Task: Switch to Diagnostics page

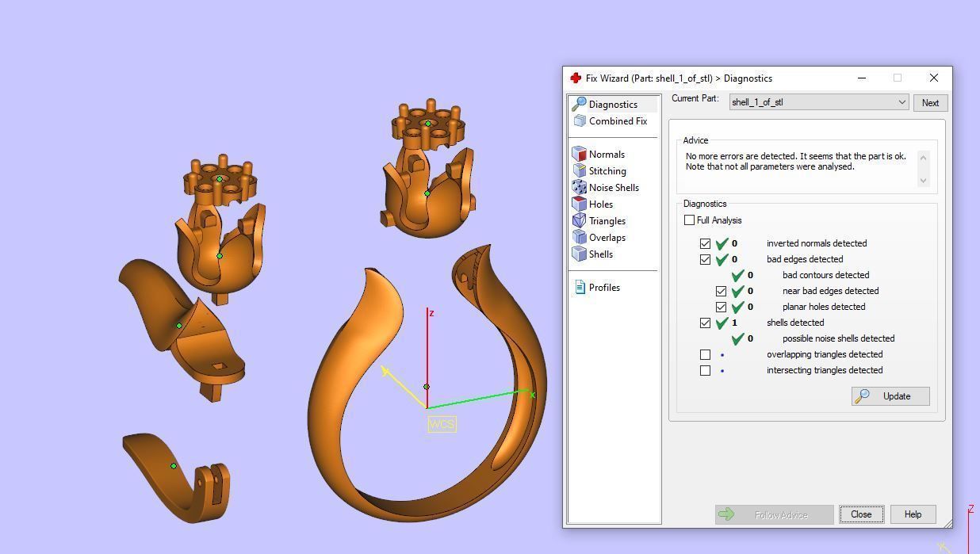Action: [613, 105]
